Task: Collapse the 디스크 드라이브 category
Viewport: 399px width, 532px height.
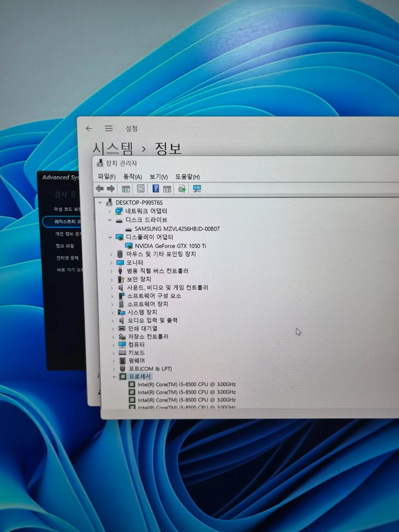Action: 110,220
